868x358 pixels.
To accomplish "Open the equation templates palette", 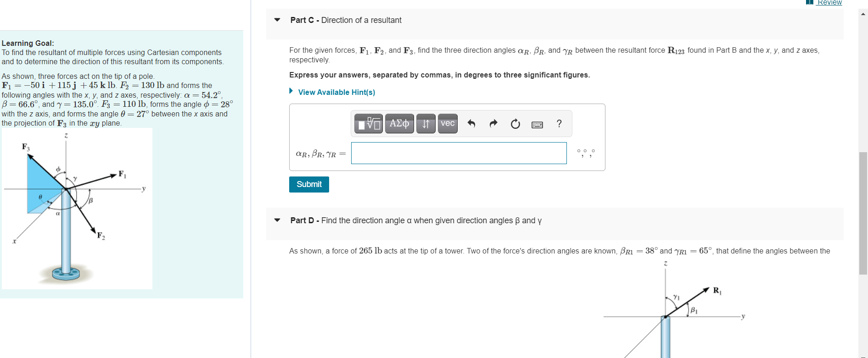I will pyautogui.click(x=368, y=123).
